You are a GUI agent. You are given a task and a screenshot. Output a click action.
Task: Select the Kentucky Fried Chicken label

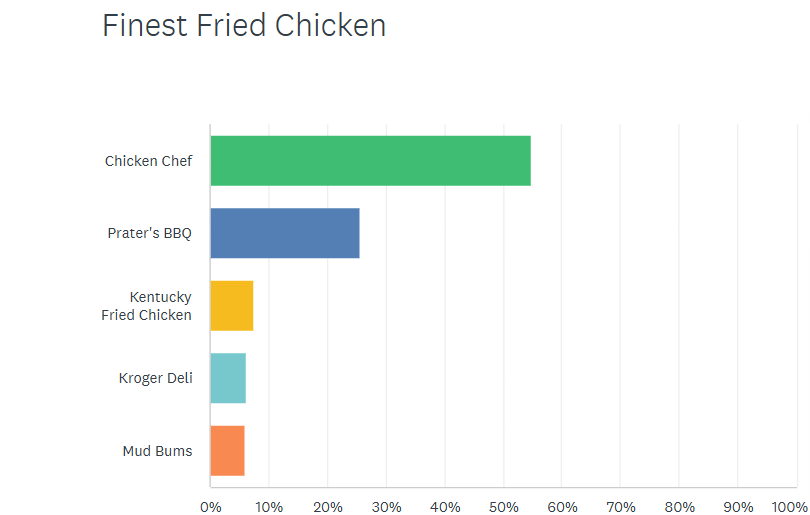(x=147, y=306)
